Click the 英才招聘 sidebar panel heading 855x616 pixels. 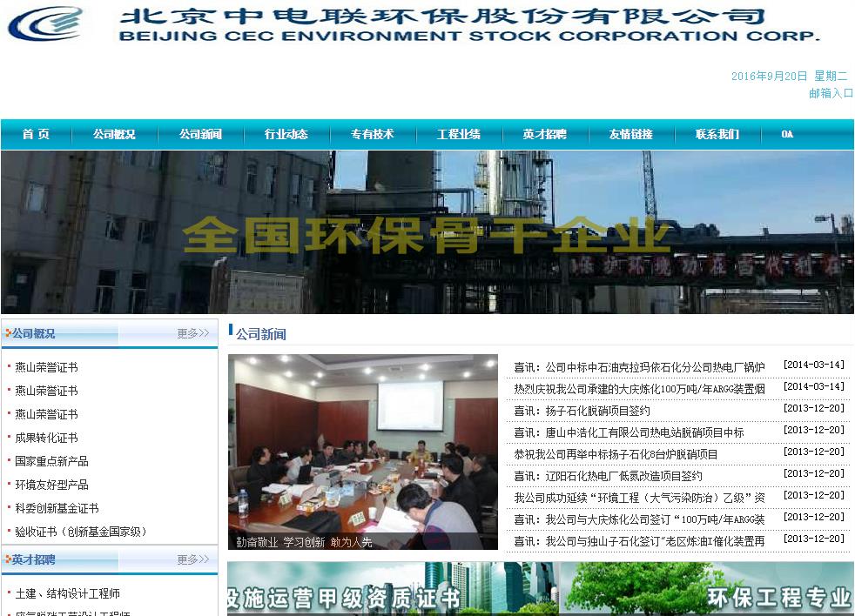[33, 559]
